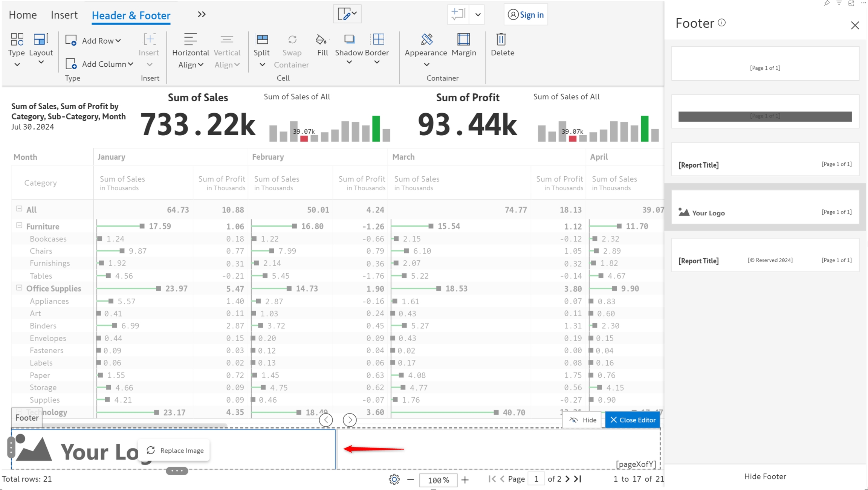Click Hide Footer at panel bottom
This screenshot has width=868, height=490.
[x=765, y=476]
